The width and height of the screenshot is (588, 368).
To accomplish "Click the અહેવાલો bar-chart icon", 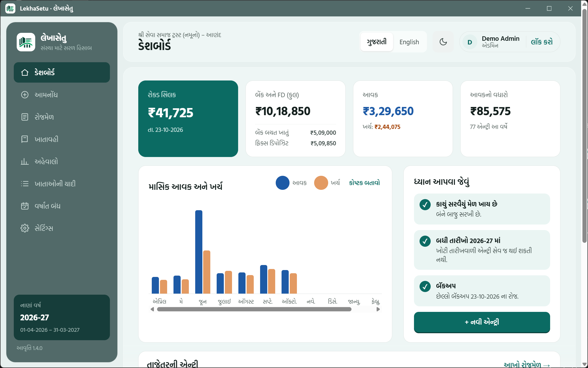I will pyautogui.click(x=25, y=161).
